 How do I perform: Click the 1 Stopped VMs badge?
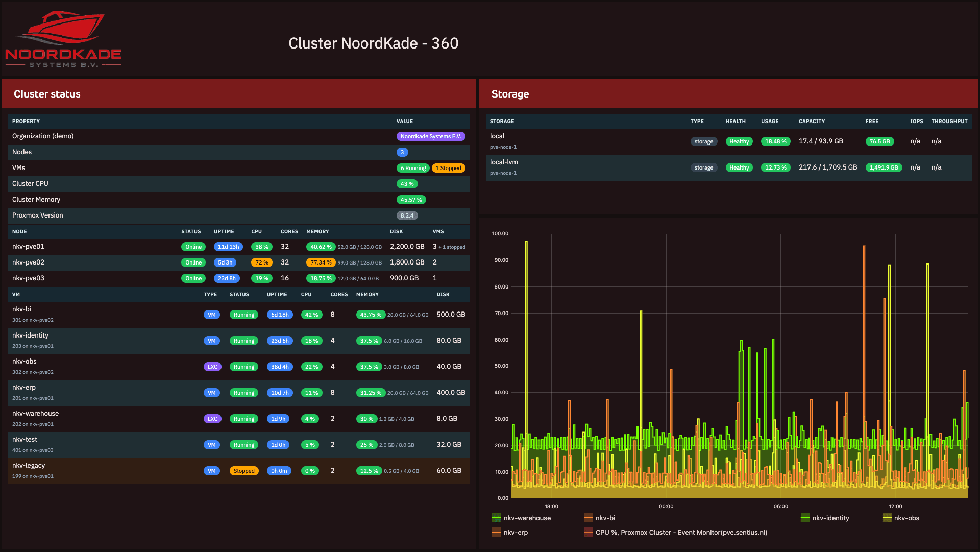448,168
